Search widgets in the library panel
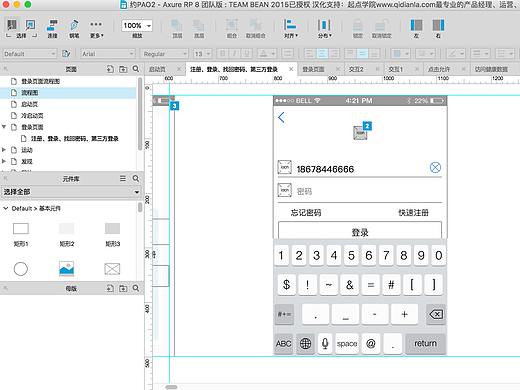This screenshot has height=390, width=520. [136, 179]
